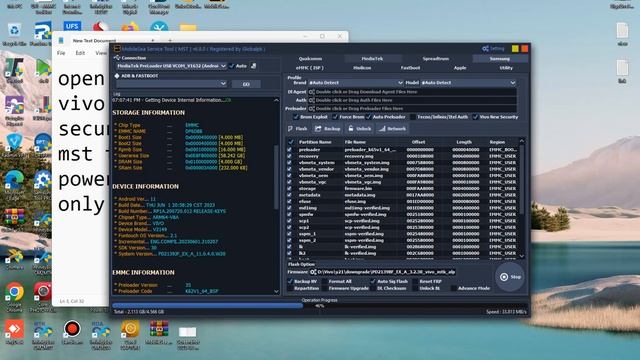
Task: Enable the Reset FRP checkbox
Action: click(x=415, y=281)
